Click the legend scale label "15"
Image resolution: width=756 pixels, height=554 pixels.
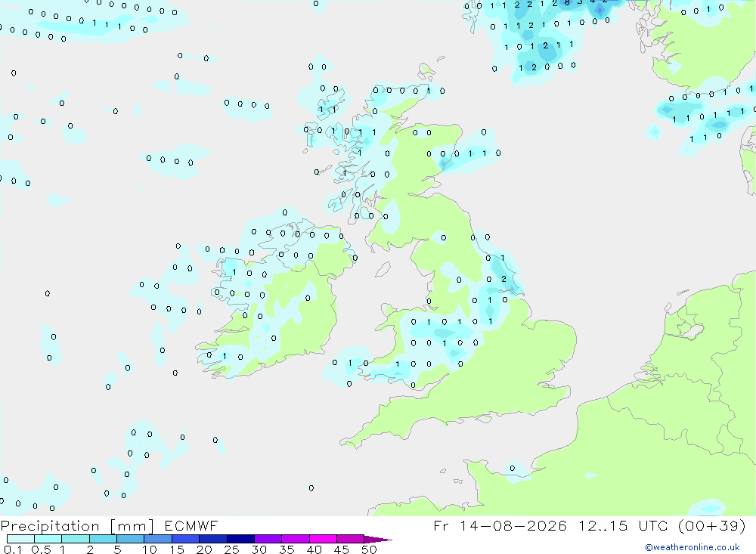pos(176,549)
